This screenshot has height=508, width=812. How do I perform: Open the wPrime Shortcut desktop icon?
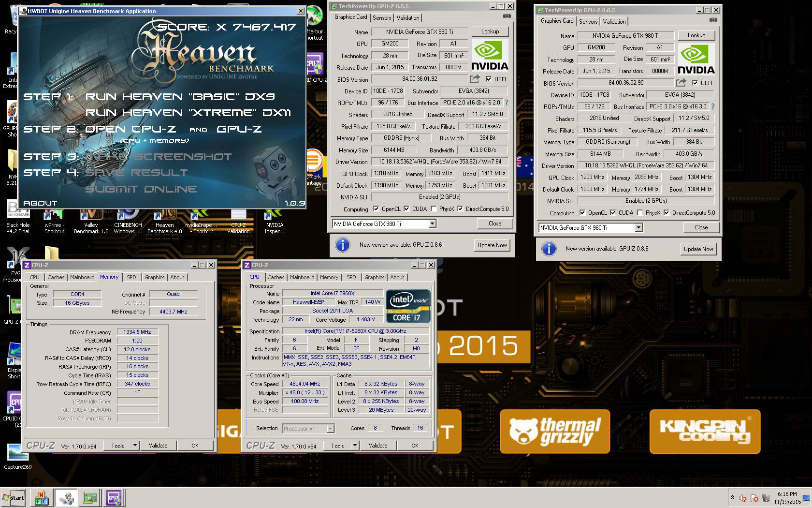point(54,222)
